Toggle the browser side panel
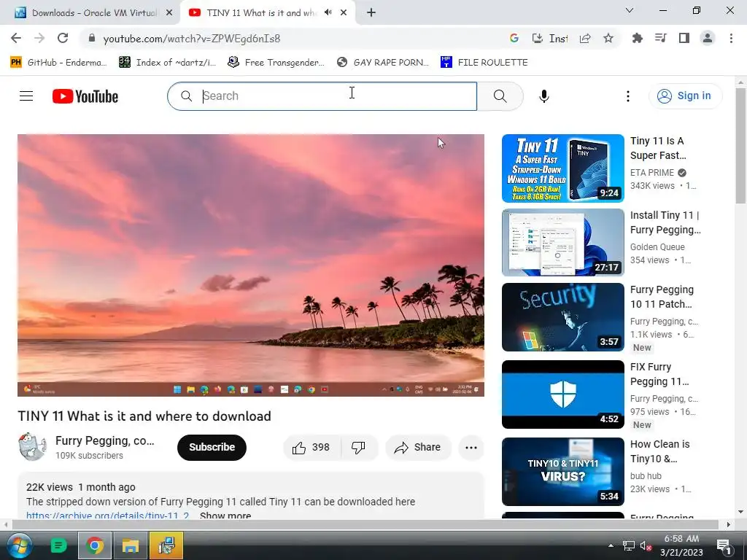 point(684,39)
